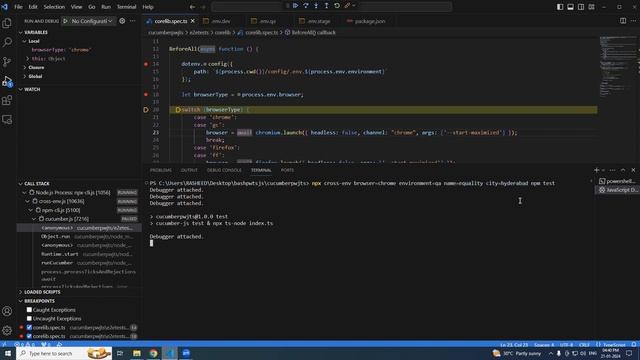Open the Windows Start button
The width and height of the screenshot is (640, 360).
click(8, 353)
